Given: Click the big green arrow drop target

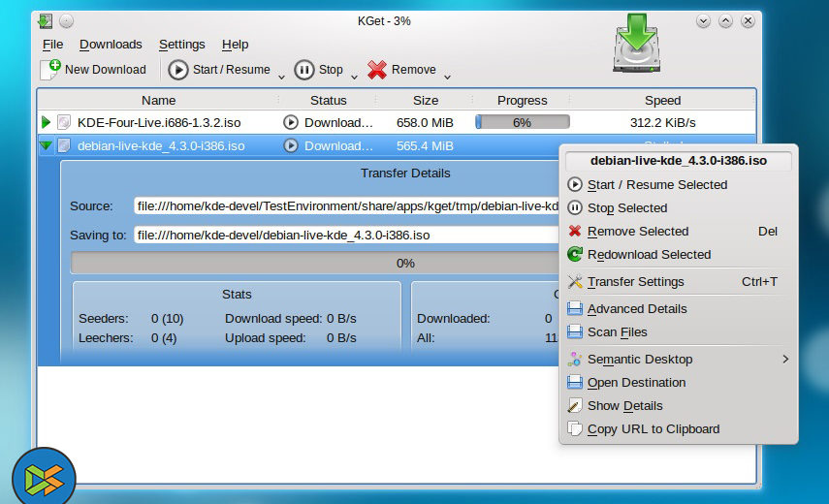Looking at the screenshot, I should [637, 44].
